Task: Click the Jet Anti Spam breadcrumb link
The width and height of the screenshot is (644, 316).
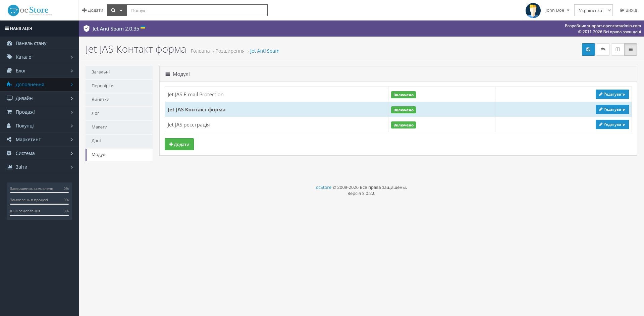Action: pyautogui.click(x=265, y=51)
